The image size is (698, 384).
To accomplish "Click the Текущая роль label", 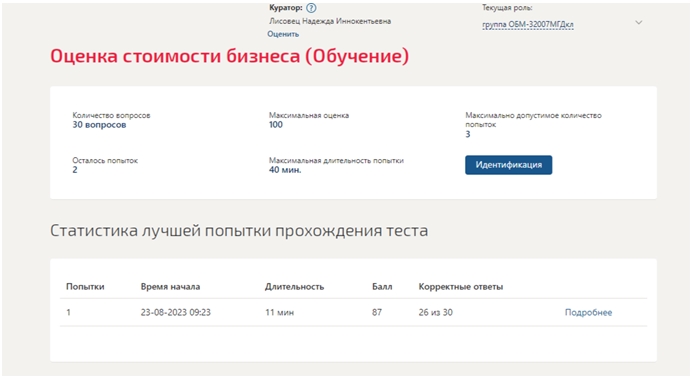I will tap(507, 8).
